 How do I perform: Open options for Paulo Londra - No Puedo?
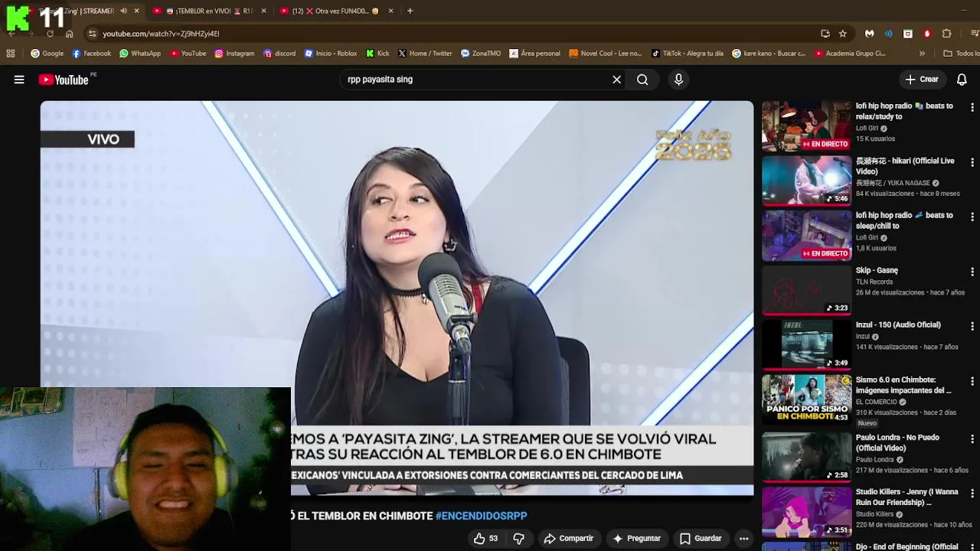(x=972, y=439)
